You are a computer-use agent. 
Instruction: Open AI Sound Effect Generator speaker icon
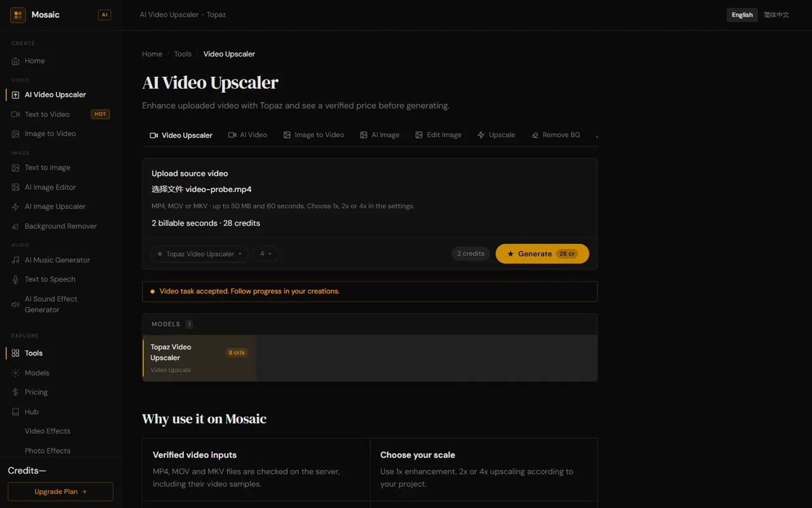tap(16, 304)
